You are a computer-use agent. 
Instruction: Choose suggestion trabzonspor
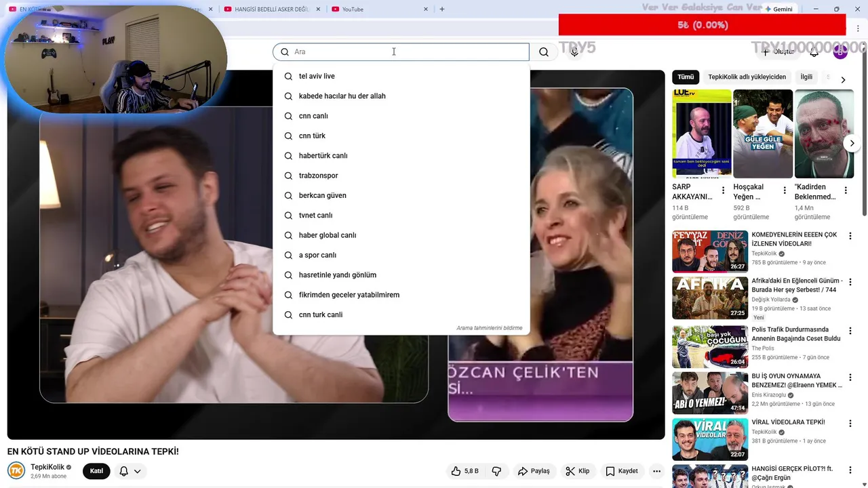click(401, 176)
